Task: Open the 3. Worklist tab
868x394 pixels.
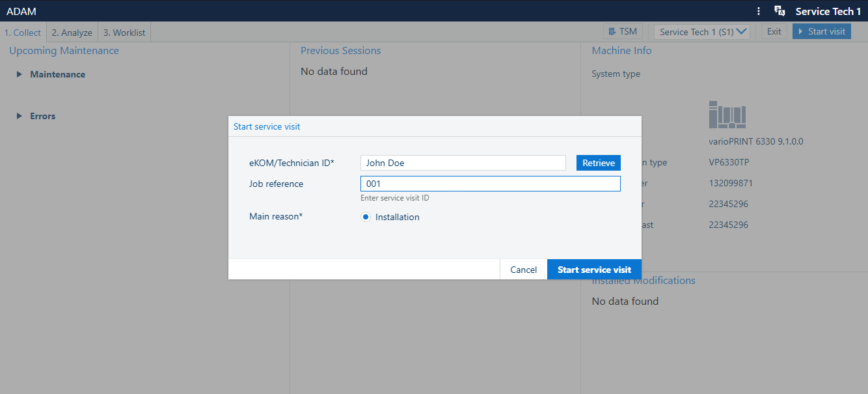Action: coord(124,33)
